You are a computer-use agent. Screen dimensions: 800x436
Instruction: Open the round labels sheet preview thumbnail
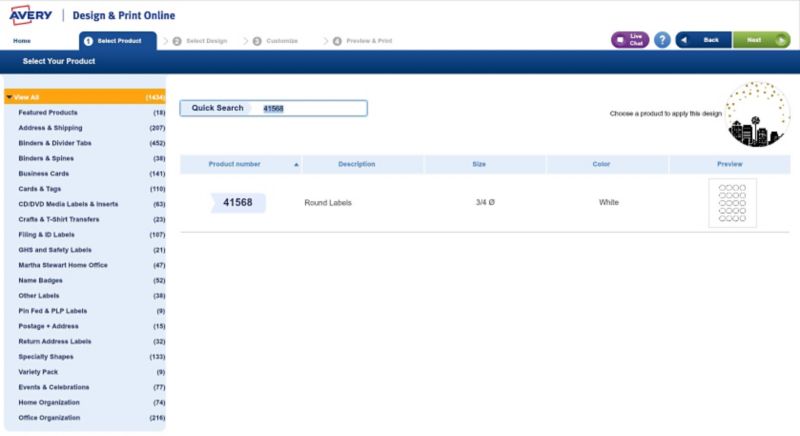[732, 203]
